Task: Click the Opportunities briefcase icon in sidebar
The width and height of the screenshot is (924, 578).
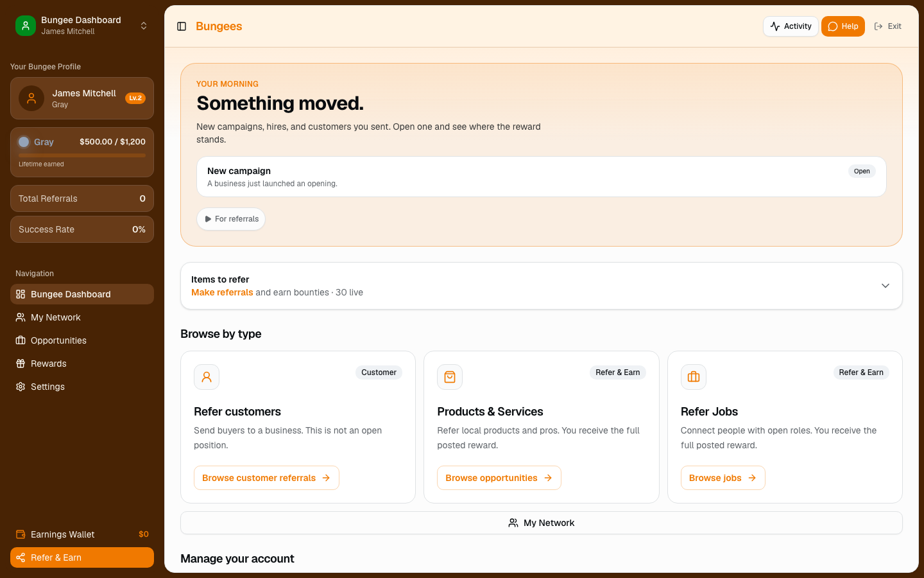Action: click(x=21, y=340)
